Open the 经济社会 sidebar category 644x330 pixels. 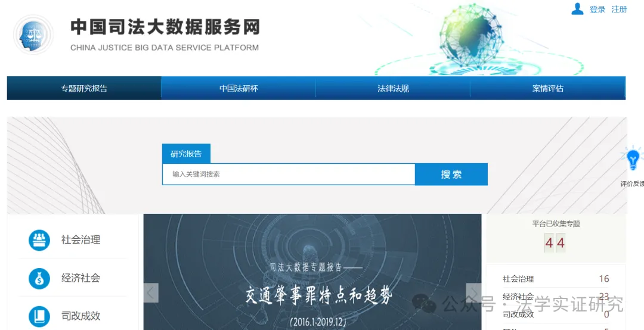pos(81,278)
